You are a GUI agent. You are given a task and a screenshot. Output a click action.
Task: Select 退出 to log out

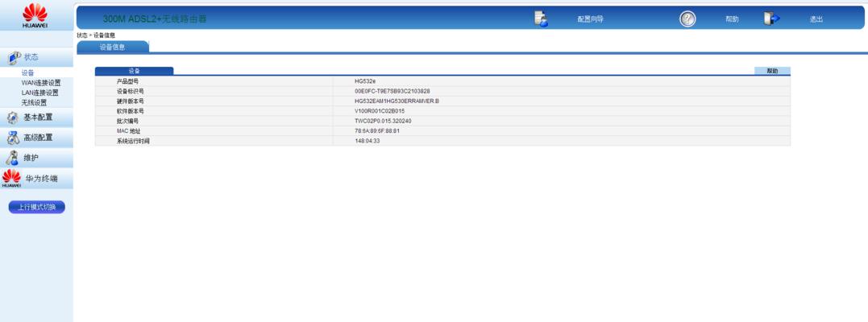[816, 19]
